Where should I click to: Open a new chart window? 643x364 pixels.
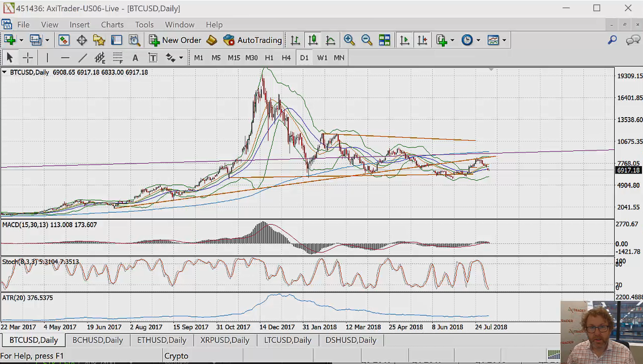(x=10, y=40)
